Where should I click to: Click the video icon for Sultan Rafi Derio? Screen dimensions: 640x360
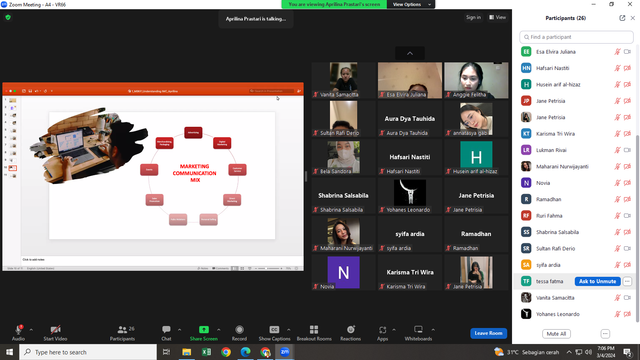pyautogui.click(x=627, y=248)
